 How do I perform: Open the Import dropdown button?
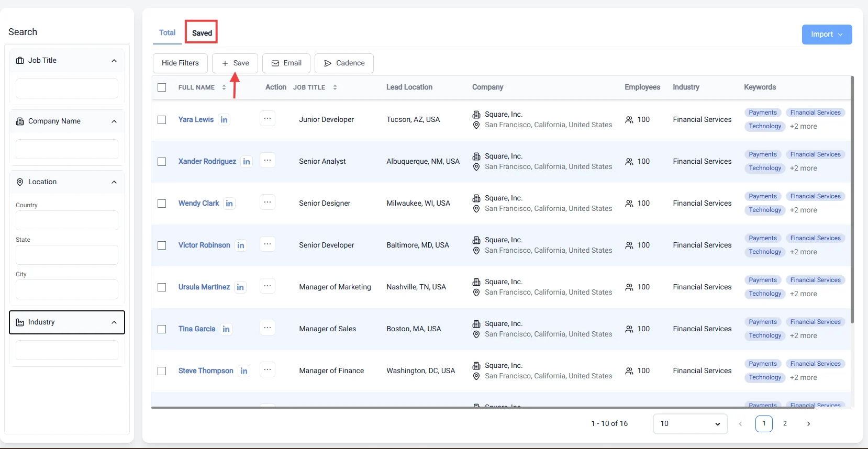827,35
